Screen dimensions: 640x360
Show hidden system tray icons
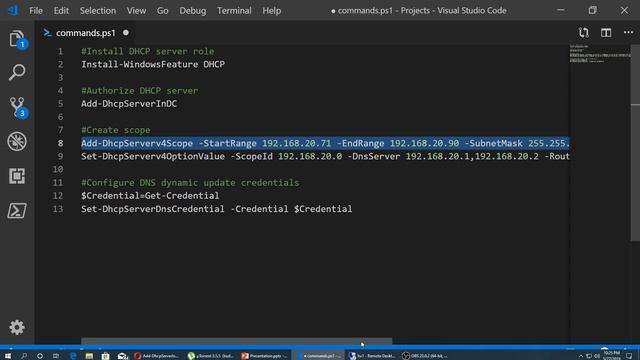(580, 356)
